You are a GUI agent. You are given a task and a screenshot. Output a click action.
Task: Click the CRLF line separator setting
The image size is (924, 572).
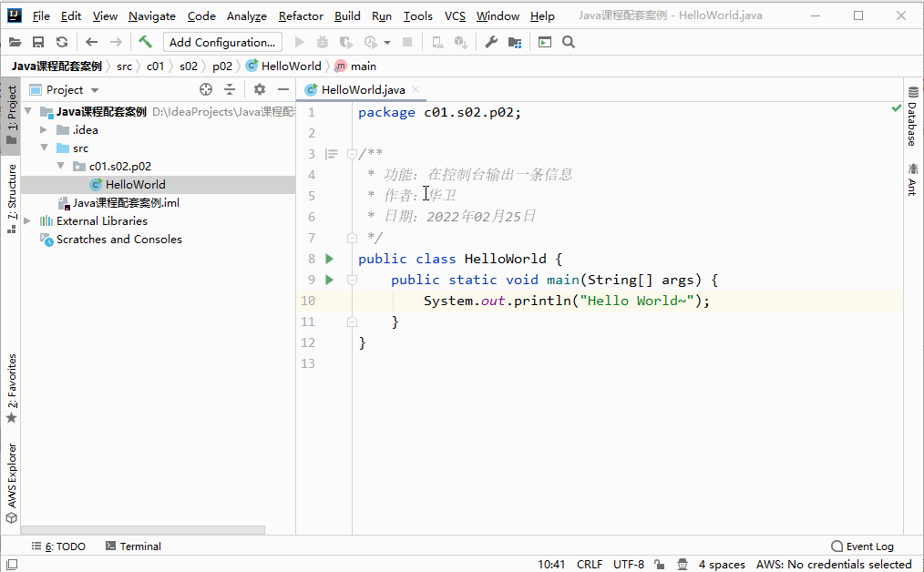(x=590, y=565)
